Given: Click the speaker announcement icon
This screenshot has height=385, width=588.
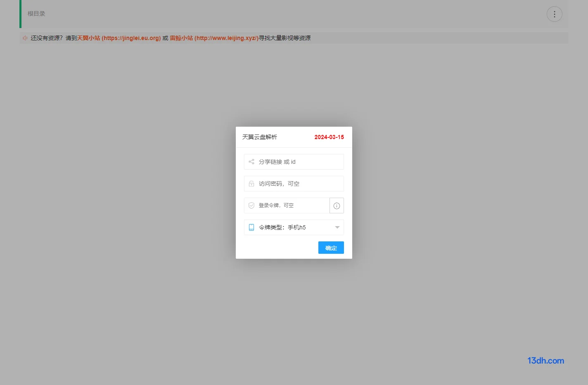Looking at the screenshot, I should click(x=25, y=38).
